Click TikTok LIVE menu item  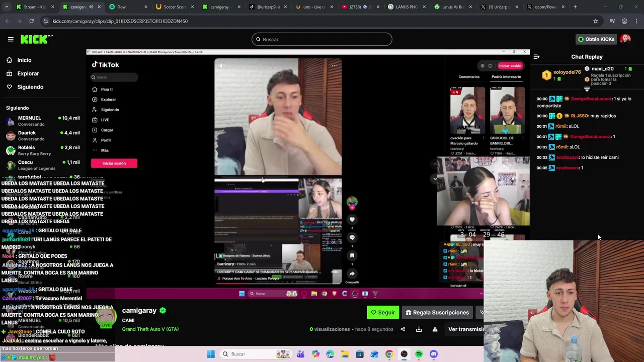pyautogui.click(x=105, y=120)
